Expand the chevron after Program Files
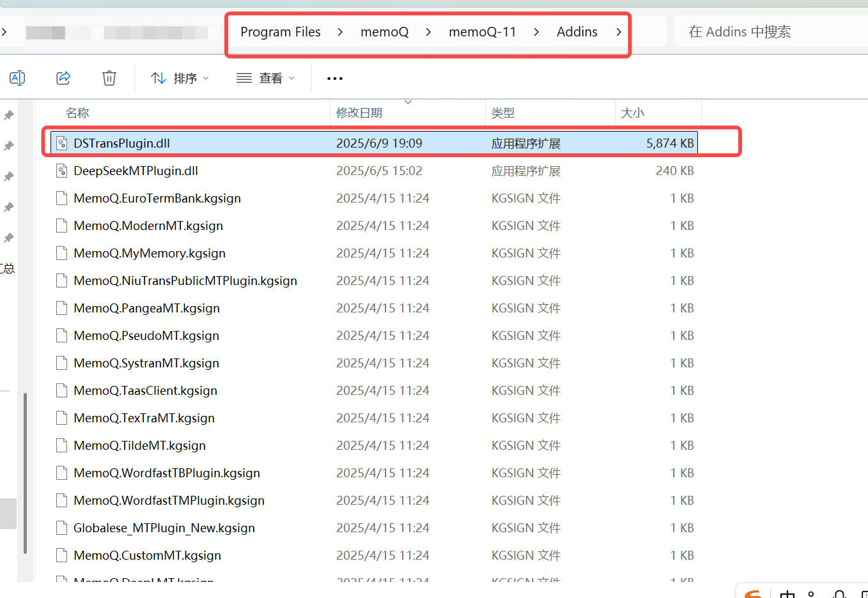868x598 pixels. point(340,32)
